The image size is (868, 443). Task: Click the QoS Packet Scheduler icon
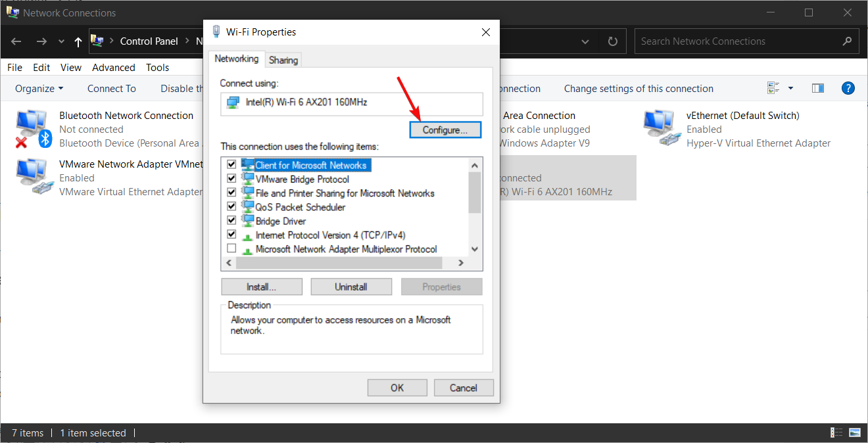(x=247, y=206)
